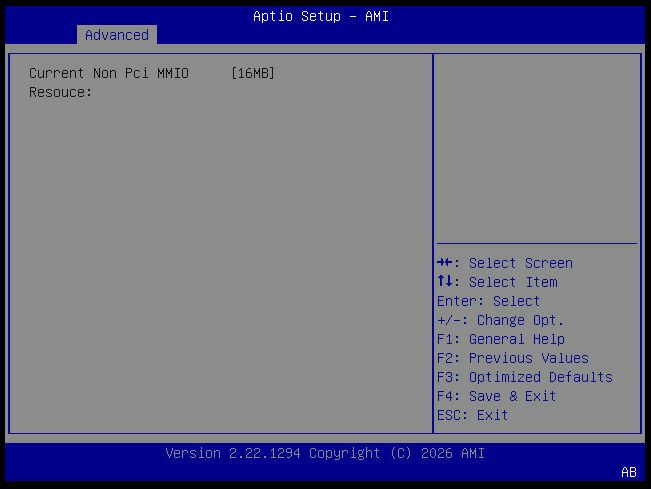Click the Enter: Select help line
651x489 pixels.
pyautogui.click(x=489, y=301)
